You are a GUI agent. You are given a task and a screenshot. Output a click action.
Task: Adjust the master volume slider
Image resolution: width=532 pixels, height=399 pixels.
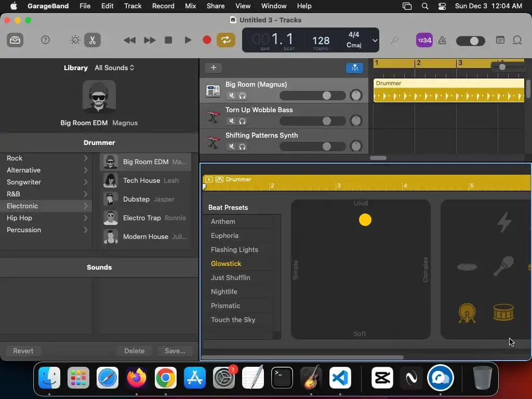470,41
